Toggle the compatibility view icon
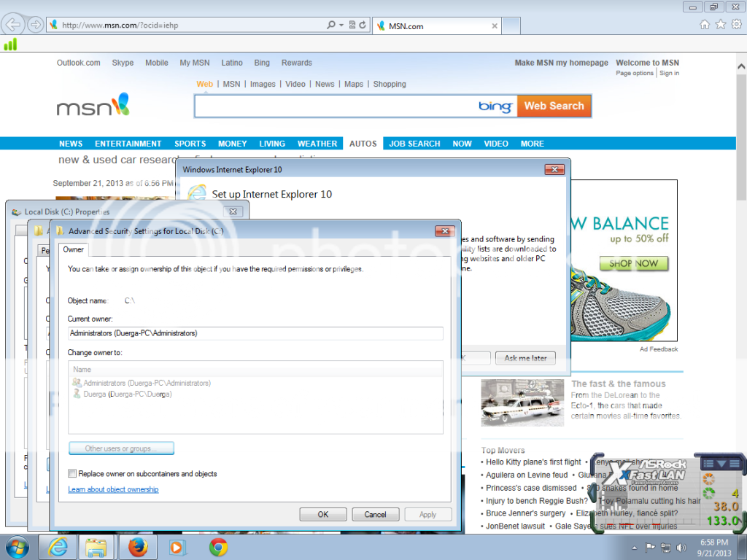This screenshot has width=747, height=560. (352, 25)
